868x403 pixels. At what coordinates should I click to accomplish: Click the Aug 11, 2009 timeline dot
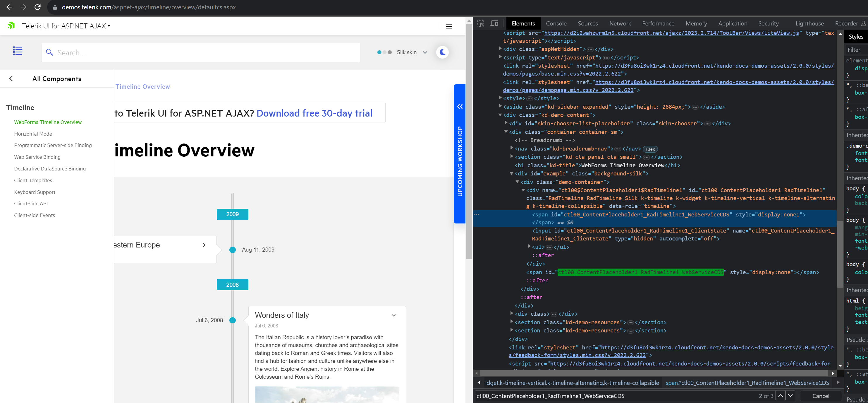click(x=232, y=250)
